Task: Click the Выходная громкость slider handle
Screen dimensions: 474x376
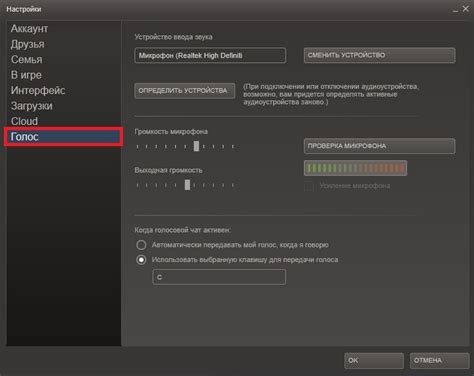Action: pyautogui.click(x=187, y=185)
